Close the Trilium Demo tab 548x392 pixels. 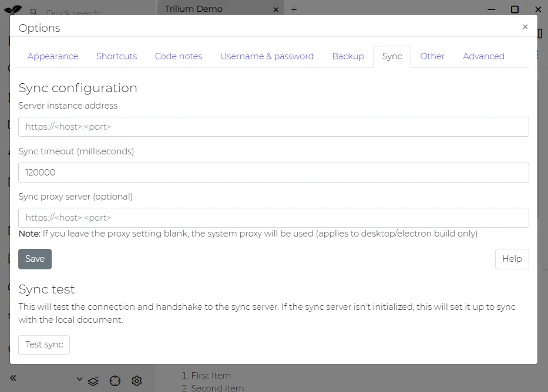[275, 9]
